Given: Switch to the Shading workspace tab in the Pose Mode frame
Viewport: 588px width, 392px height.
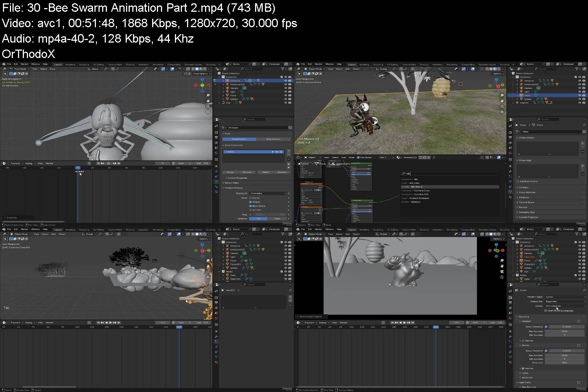Looking at the screenshot, I should coord(130,65).
